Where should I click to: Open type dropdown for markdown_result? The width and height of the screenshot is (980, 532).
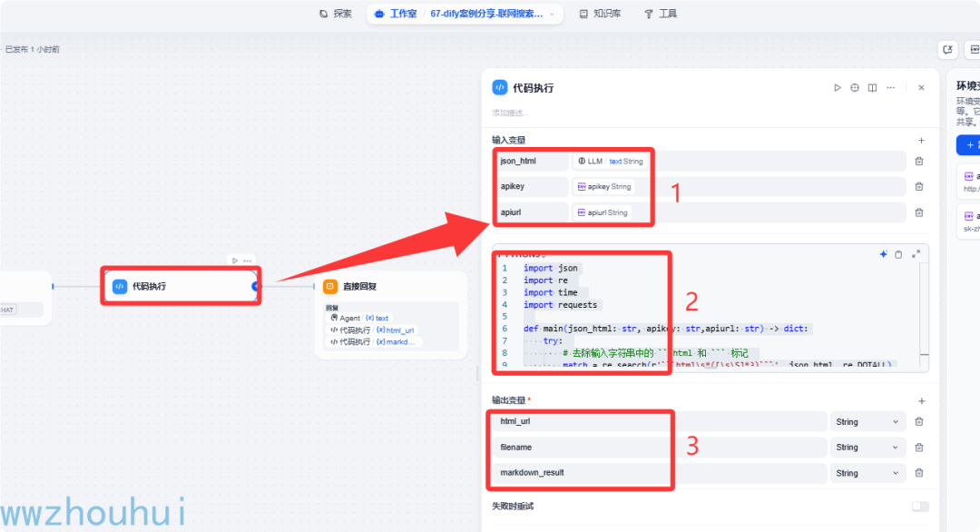point(867,473)
